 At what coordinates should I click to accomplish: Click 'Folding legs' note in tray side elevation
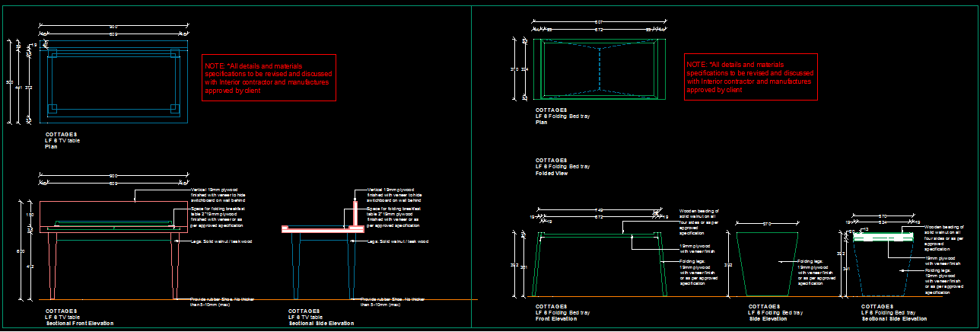(817, 270)
